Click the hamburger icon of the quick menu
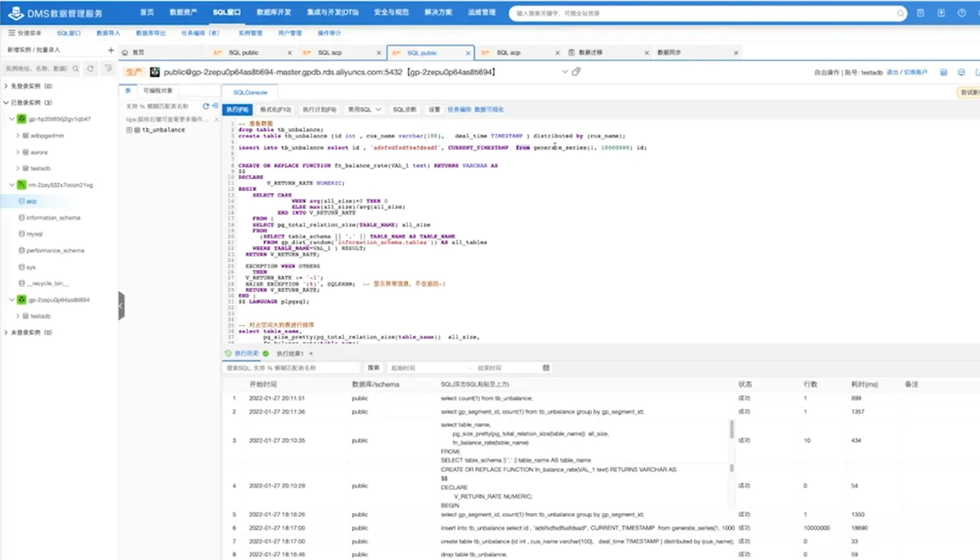980x560 pixels. tap(11, 33)
